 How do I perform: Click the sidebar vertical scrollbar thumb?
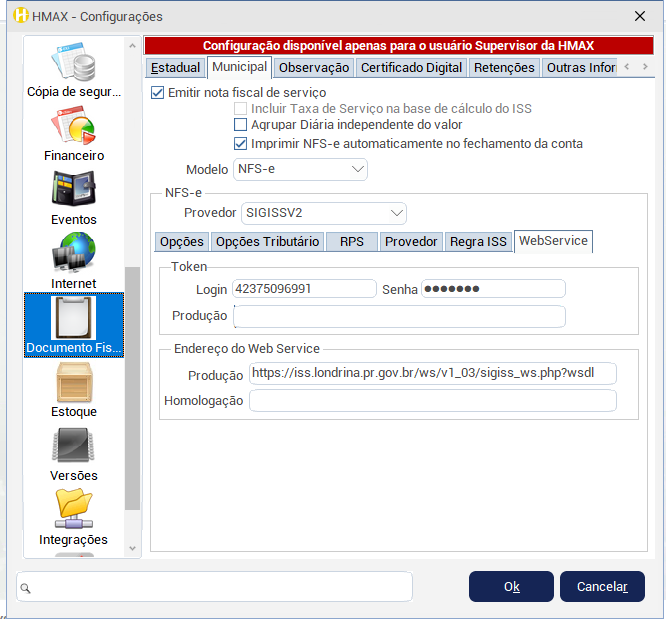click(x=132, y=390)
